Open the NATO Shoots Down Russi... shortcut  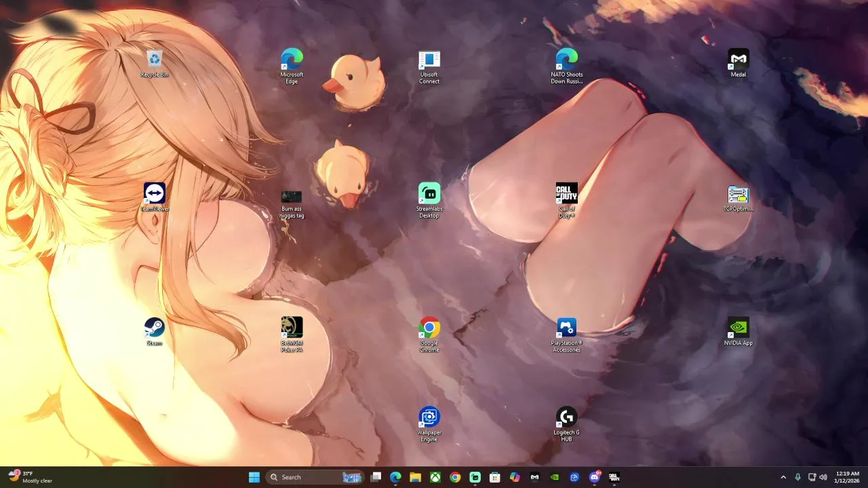[x=567, y=66]
